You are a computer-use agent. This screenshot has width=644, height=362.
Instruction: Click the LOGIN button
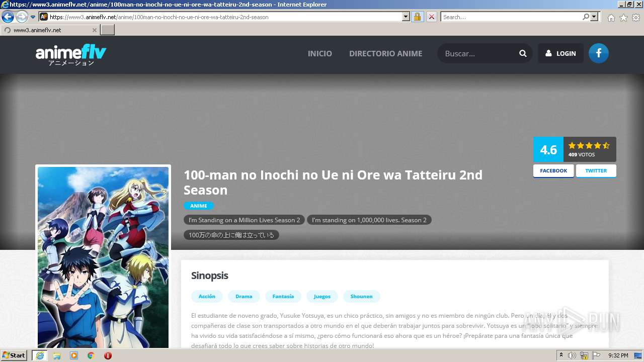pos(560,53)
